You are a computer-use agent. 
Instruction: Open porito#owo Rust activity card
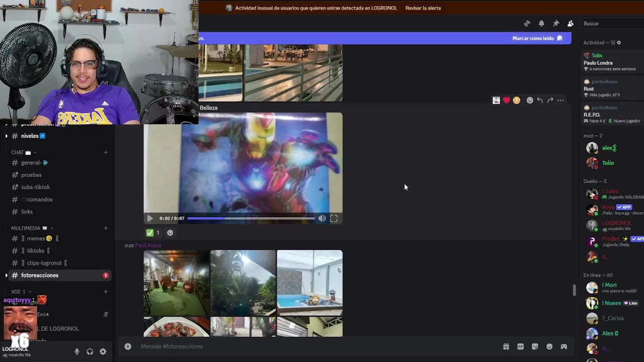[x=612, y=88]
